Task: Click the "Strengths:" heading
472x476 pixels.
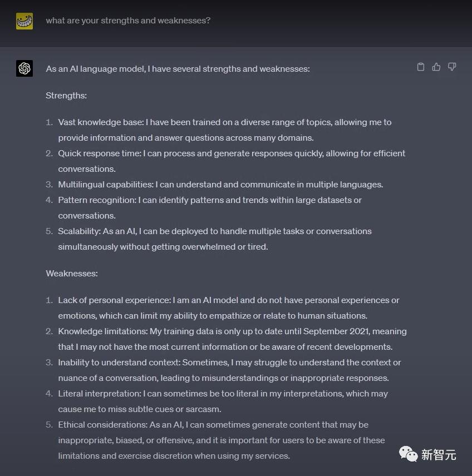Action: point(66,95)
